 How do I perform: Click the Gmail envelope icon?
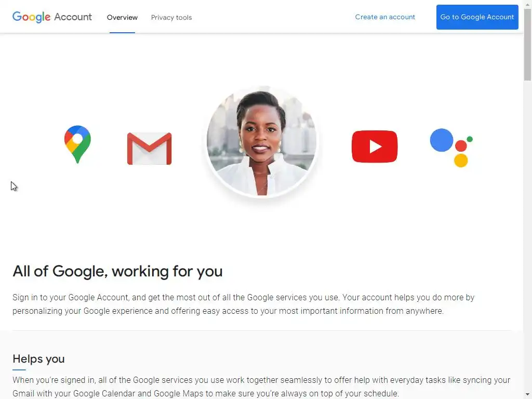[149, 149]
